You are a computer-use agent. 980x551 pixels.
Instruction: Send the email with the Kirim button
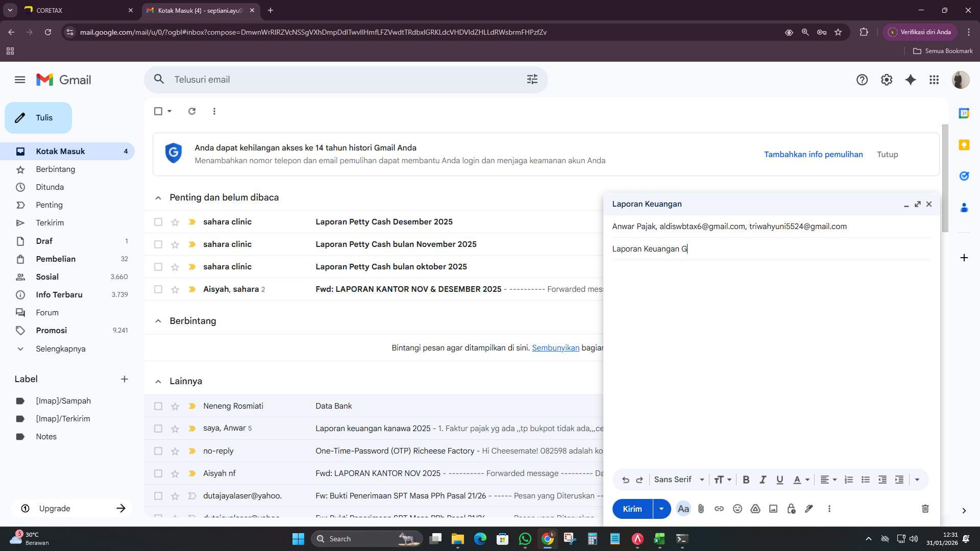(x=632, y=509)
